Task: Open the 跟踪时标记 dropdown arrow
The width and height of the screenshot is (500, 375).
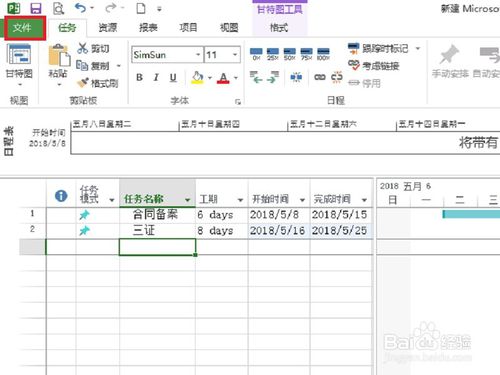Action: [418, 49]
